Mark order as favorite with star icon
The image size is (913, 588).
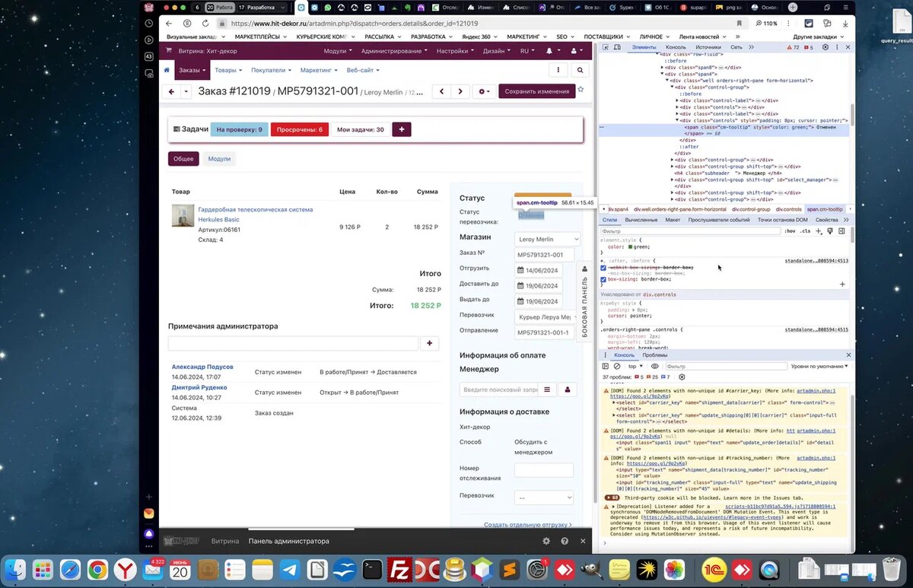[581, 90]
